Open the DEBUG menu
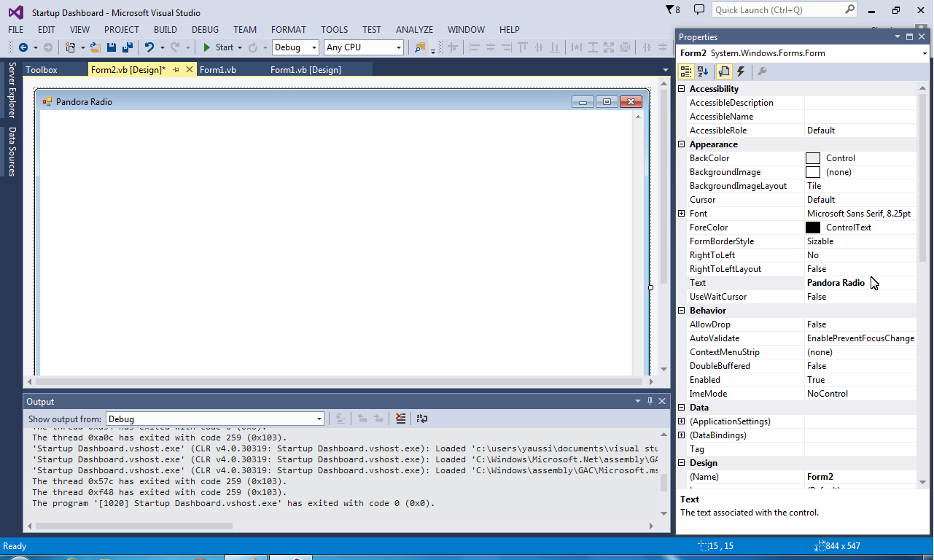The height and width of the screenshot is (560, 934). click(205, 30)
